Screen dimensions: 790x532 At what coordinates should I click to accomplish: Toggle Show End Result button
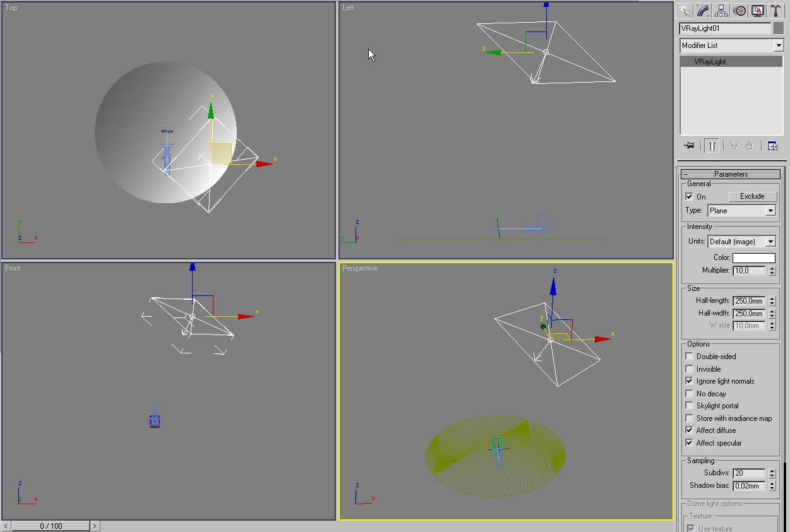711,146
